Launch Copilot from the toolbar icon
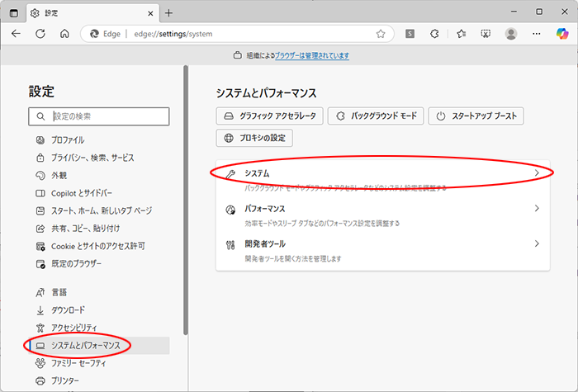 562,34
